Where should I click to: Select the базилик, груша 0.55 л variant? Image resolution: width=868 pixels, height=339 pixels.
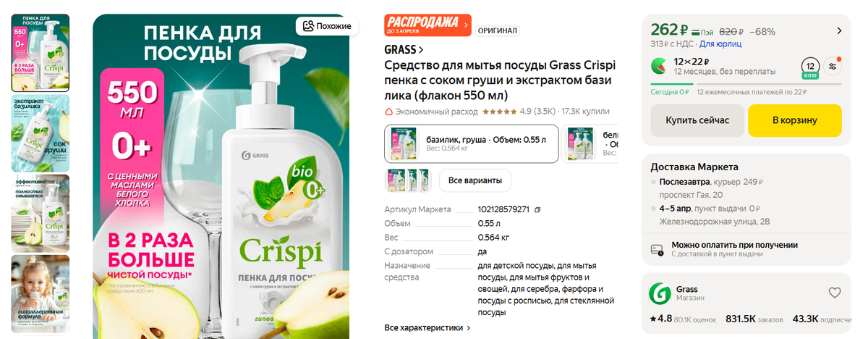coord(472,143)
